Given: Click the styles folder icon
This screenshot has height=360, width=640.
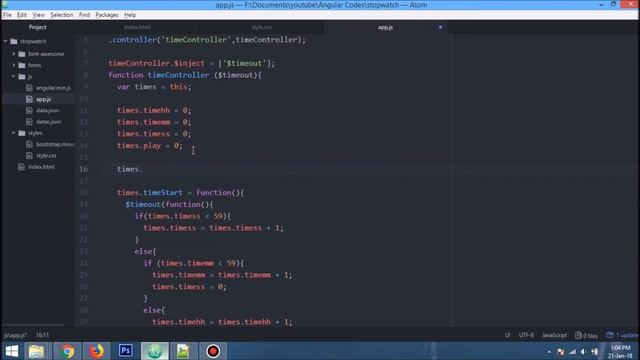Looking at the screenshot, I should (x=22, y=133).
